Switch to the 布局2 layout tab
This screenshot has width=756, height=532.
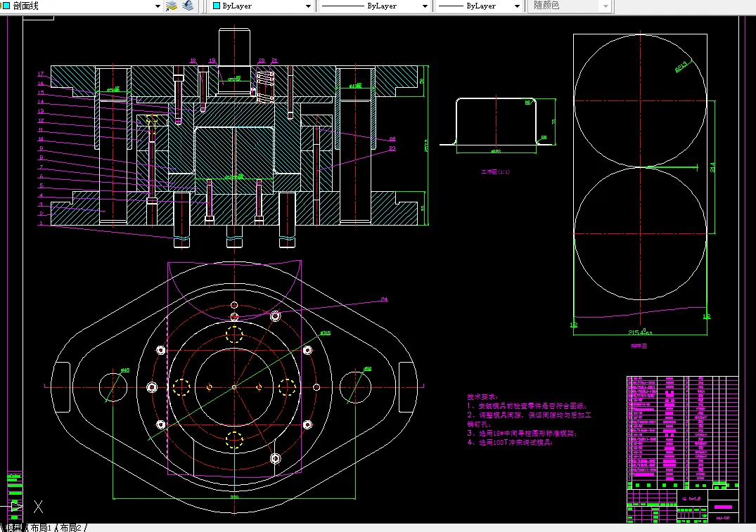point(71,528)
